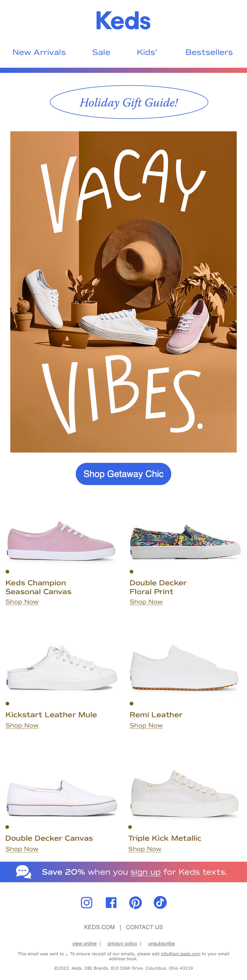Viewport: 247px width, 980px height.
Task: Open the Sale menu item
Action: (x=101, y=52)
